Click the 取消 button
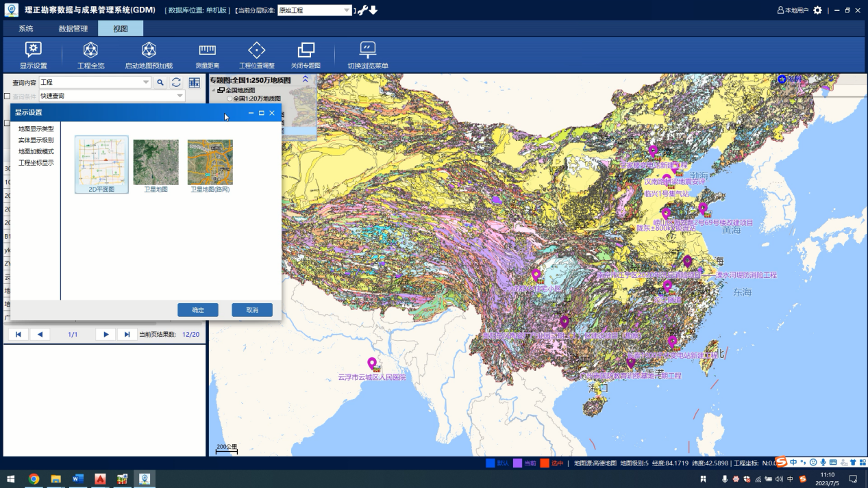Screen dimensions: 868x488 tap(252, 310)
